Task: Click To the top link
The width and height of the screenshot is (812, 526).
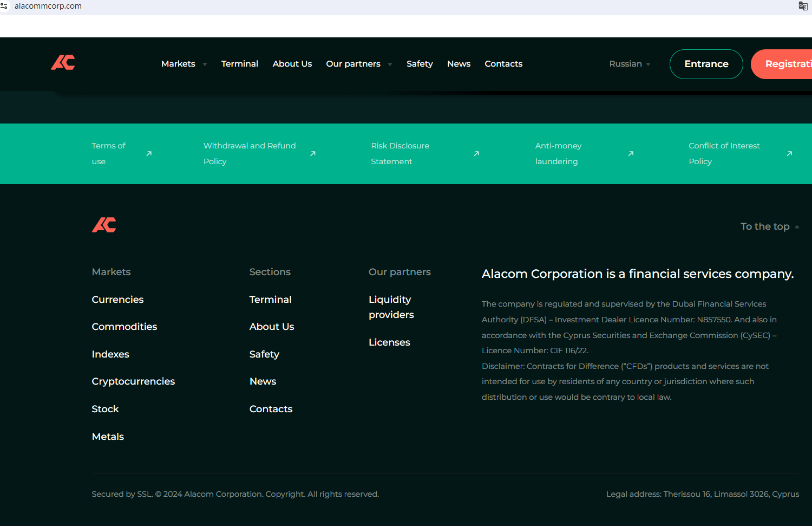Action: pyautogui.click(x=765, y=226)
